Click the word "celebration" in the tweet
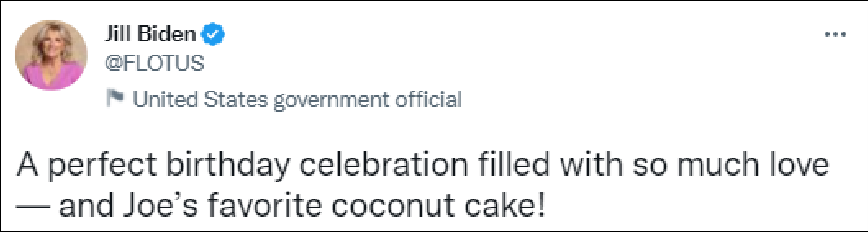868x232 pixels. pyautogui.click(x=383, y=165)
